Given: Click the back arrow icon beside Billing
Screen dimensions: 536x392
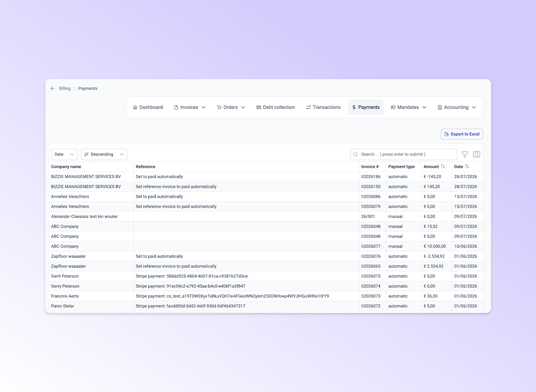Looking at the screenshot, I should click(53, 89).
